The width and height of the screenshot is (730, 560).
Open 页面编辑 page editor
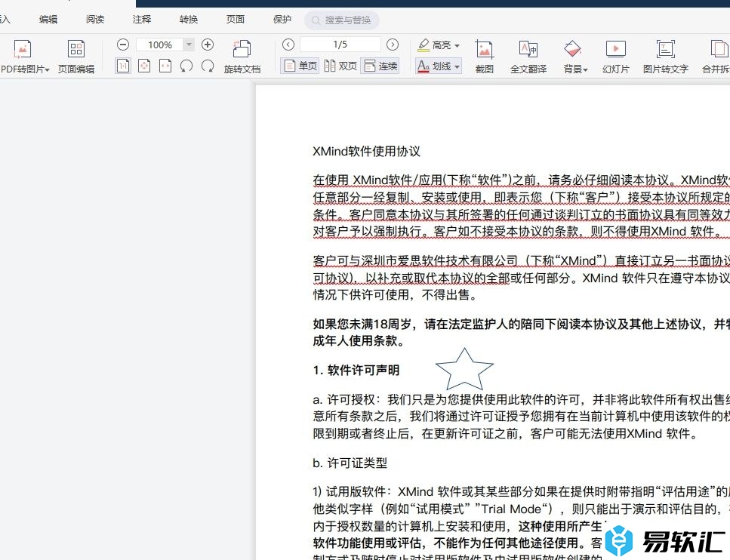point(76,57)
